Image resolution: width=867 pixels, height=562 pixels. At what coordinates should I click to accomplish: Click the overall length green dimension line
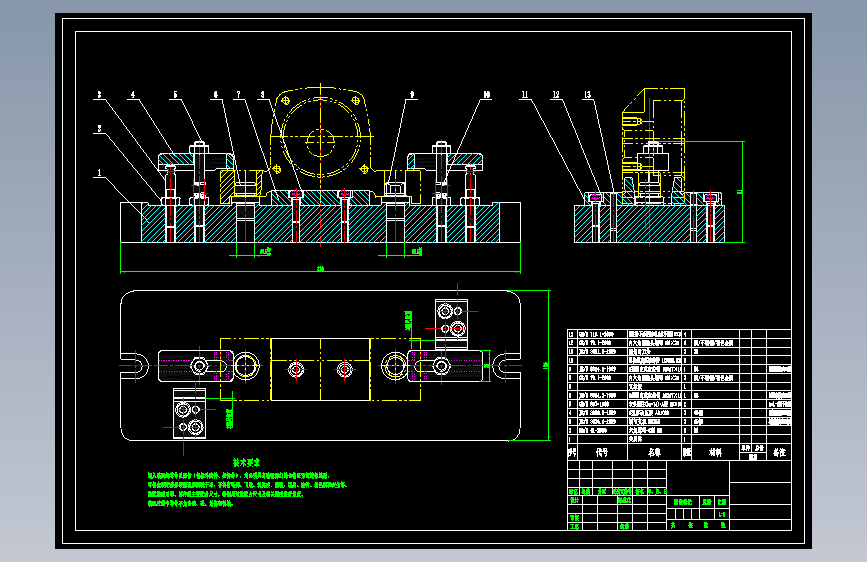320,272
